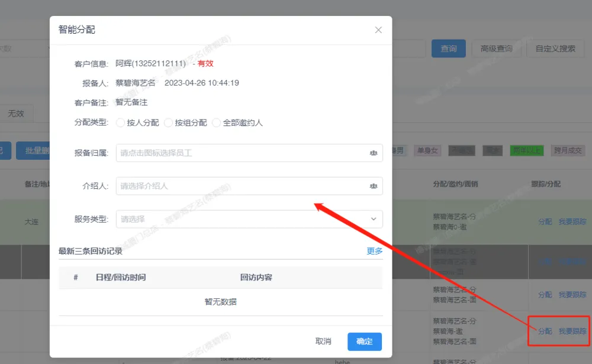Open 高级查询 advanced search
The width and height of the screenshot is (592, 364).
click(496, 49)
